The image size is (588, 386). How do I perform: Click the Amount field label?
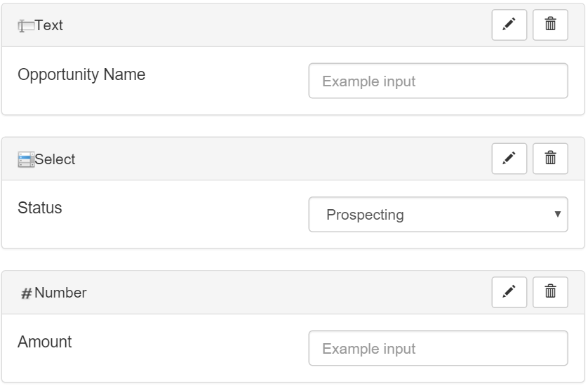pos(45,341)
